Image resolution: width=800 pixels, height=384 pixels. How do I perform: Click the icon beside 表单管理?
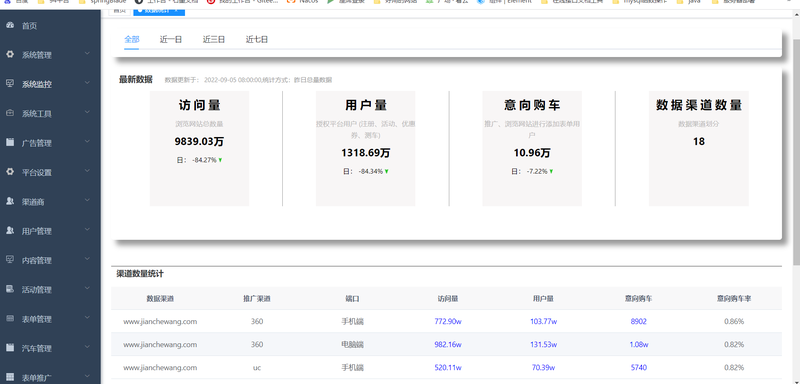click(x=10, y=318)
